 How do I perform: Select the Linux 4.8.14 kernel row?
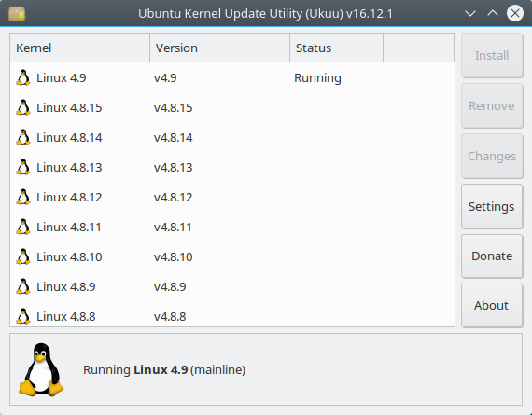point(232,137)
